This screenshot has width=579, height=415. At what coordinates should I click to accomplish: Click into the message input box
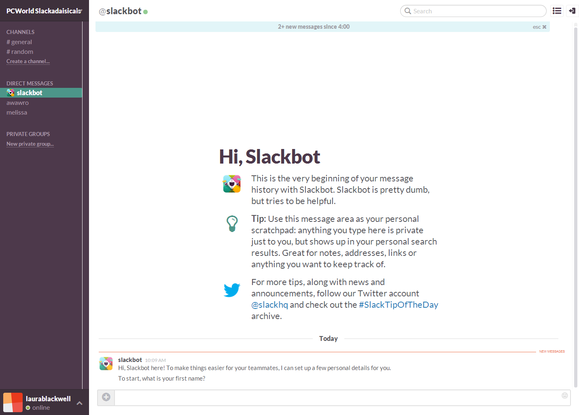342,398
